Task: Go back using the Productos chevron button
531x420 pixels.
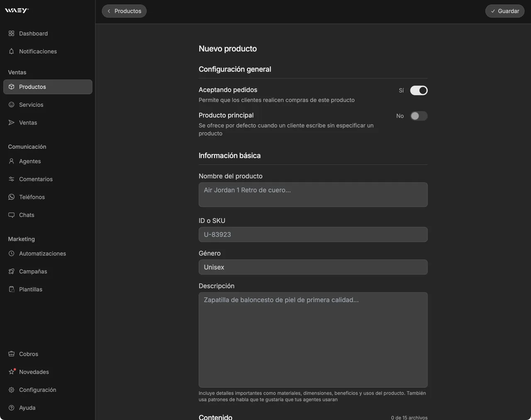Action: 109,11
